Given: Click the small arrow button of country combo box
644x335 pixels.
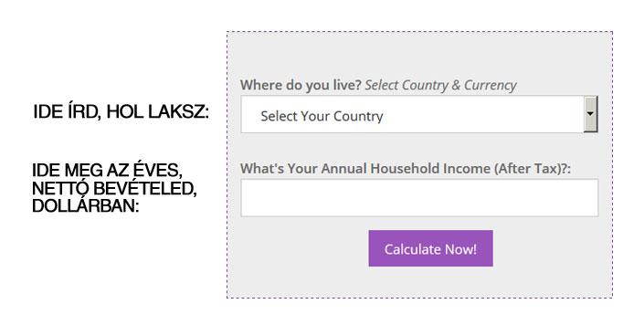Looking at the screenshot, I should [591, 114].
